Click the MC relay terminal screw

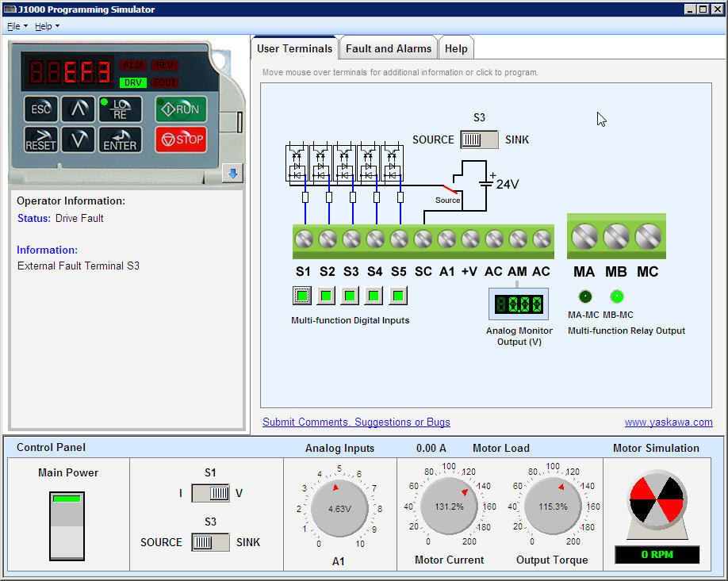coord(648,237)
